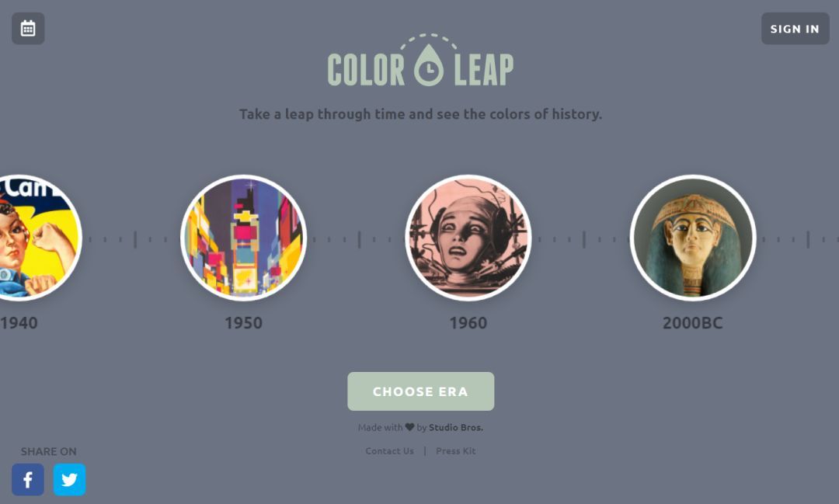Viewport: 839px width, 504px height.
Task: Click timeline tick between 1940 and 1950
Action: click(x=135, y=239)
